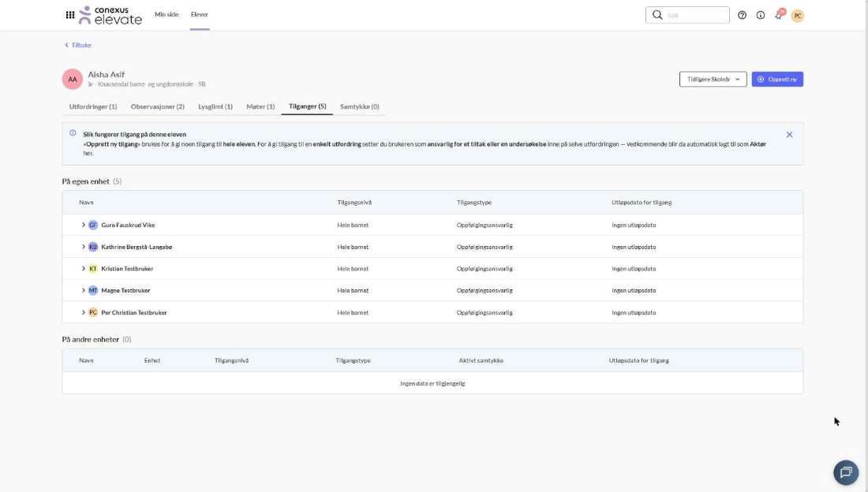Open the chat widget bubble

[846, 472]
